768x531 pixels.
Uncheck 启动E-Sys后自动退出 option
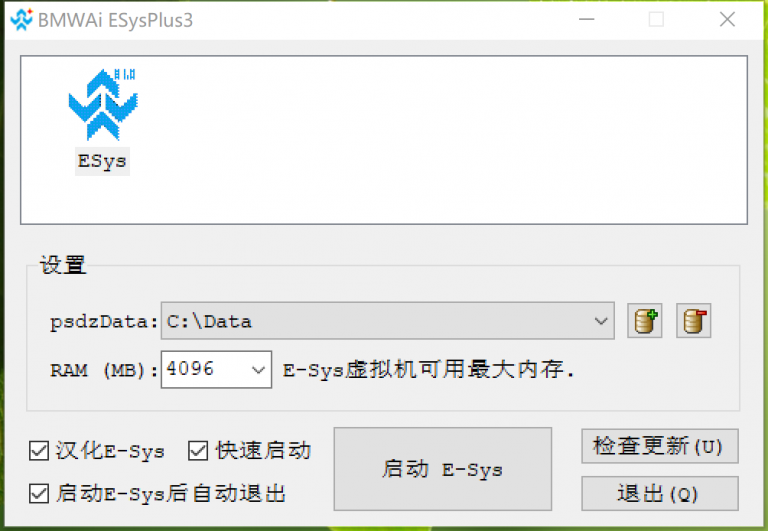click(x=39, y=493)
